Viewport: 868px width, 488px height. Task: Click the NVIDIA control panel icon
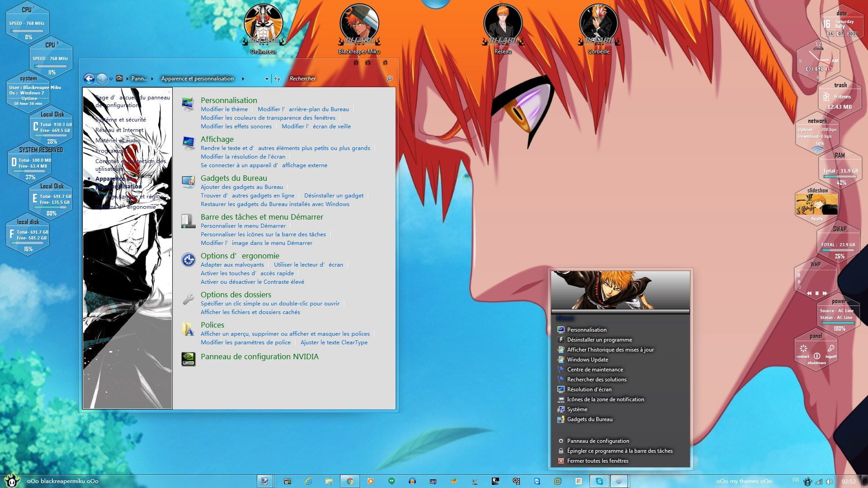tap(188, 359)
